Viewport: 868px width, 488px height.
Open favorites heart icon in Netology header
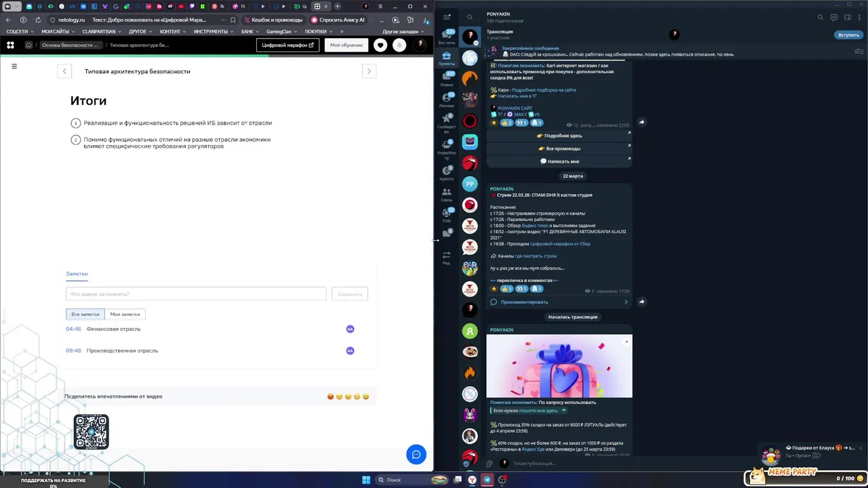pyautogui.click(x=380, y=45)
